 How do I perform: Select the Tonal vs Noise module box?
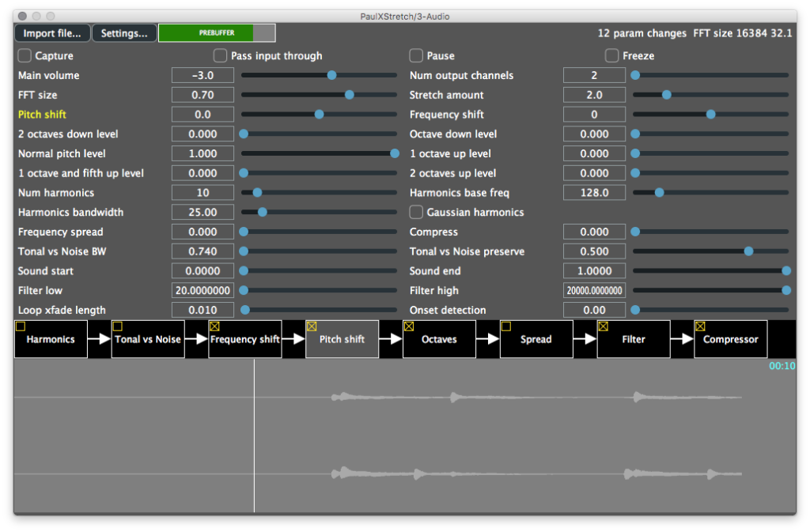click(148, 340)
